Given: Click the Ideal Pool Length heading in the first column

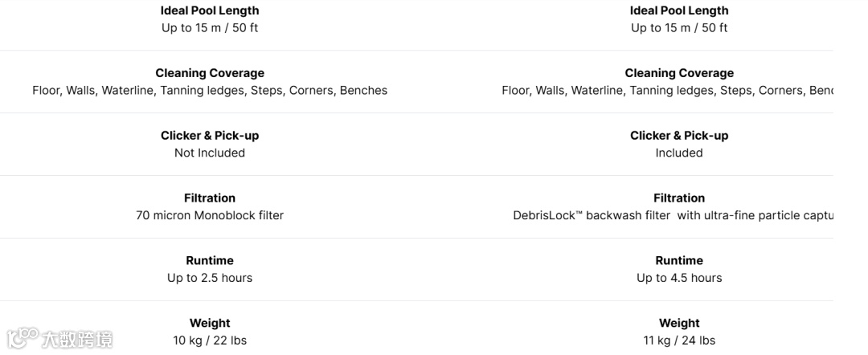Looking at the screenshot, I should click(210, 10).
